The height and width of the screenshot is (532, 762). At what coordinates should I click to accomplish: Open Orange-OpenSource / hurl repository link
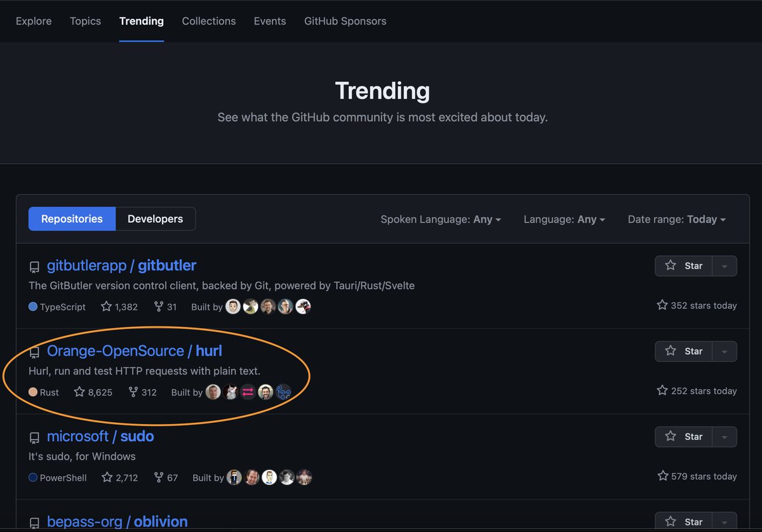pos(135,350)
